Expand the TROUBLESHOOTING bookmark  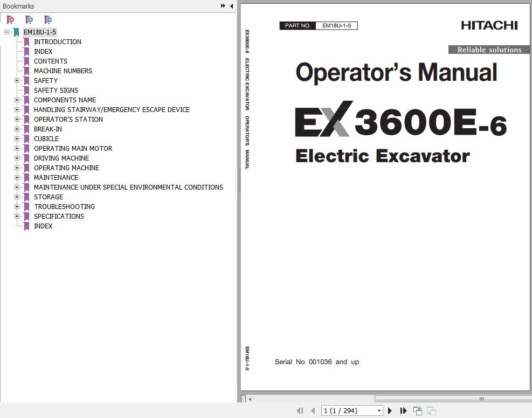(17, 207)
